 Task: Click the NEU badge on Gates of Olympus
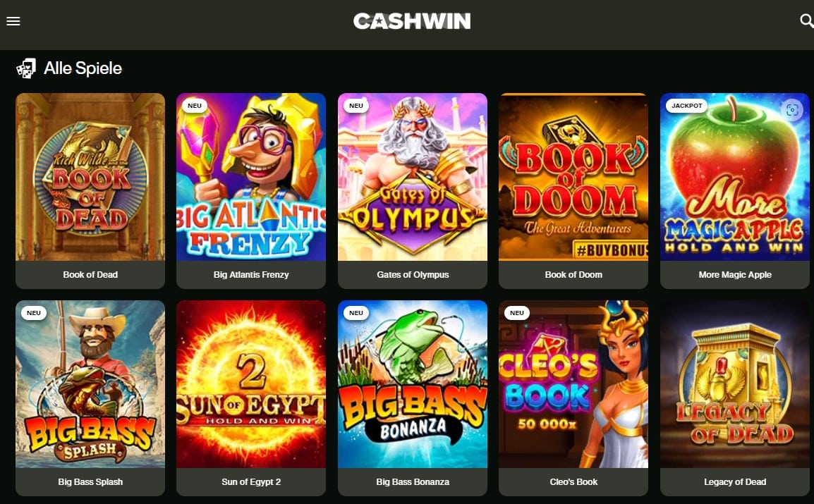(x=356, y=106)
